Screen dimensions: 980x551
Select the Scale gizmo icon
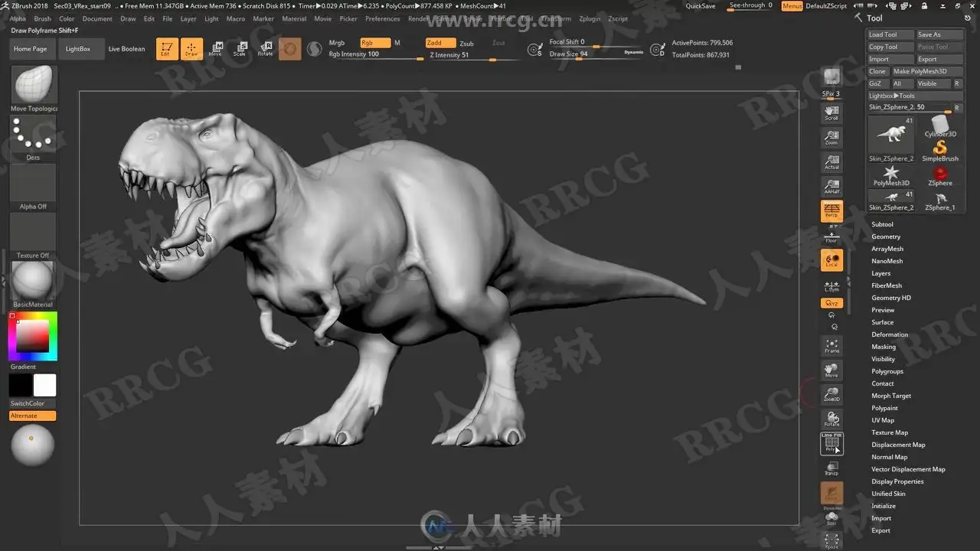(240, 49)
